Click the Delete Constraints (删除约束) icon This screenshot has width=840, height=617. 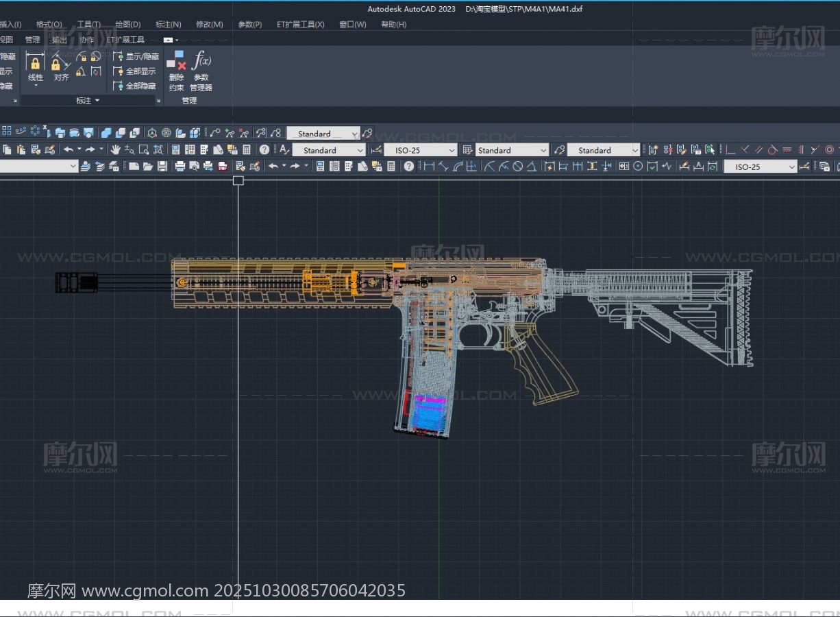tap(176, 62)
